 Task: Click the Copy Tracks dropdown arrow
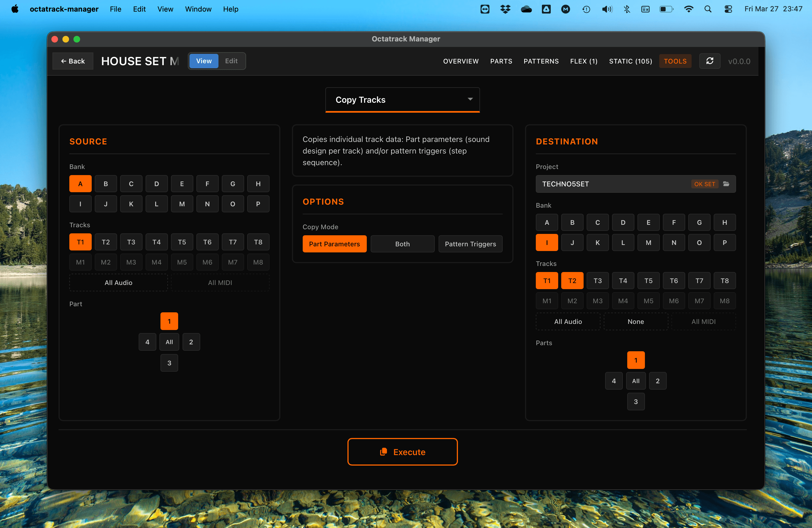(x=470, y=99)
